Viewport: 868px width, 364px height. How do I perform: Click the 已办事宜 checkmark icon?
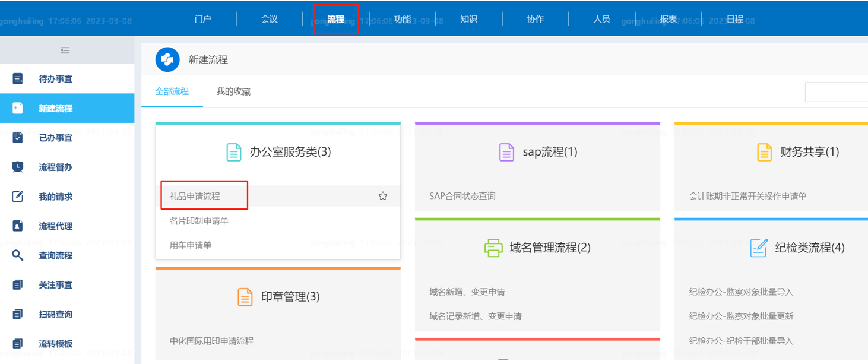[x=18, y=138]
